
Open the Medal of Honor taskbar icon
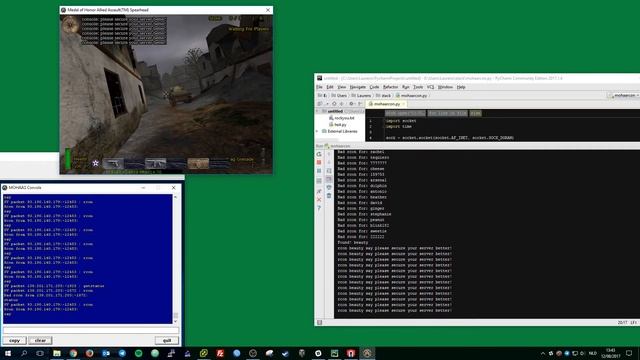point(367,353)
